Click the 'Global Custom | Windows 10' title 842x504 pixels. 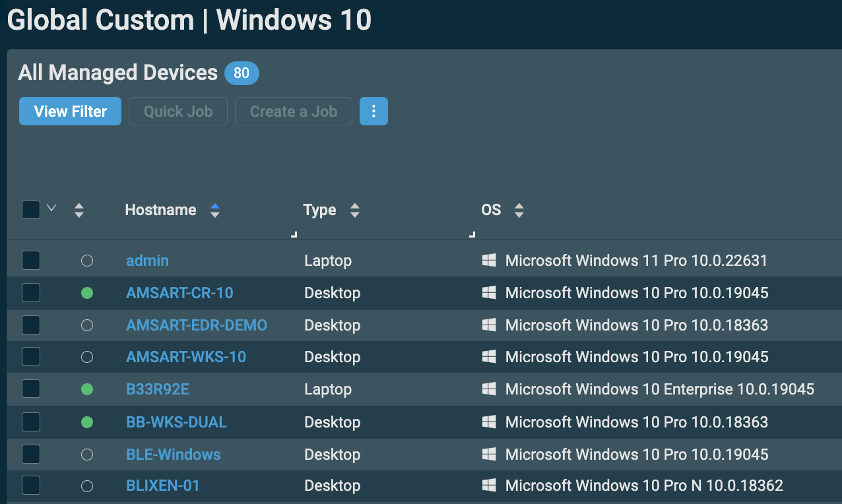pos(189,20)
